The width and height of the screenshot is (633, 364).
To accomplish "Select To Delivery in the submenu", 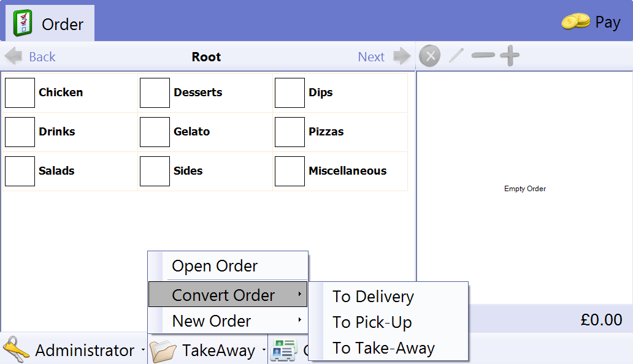I will [x=373, y=297].
